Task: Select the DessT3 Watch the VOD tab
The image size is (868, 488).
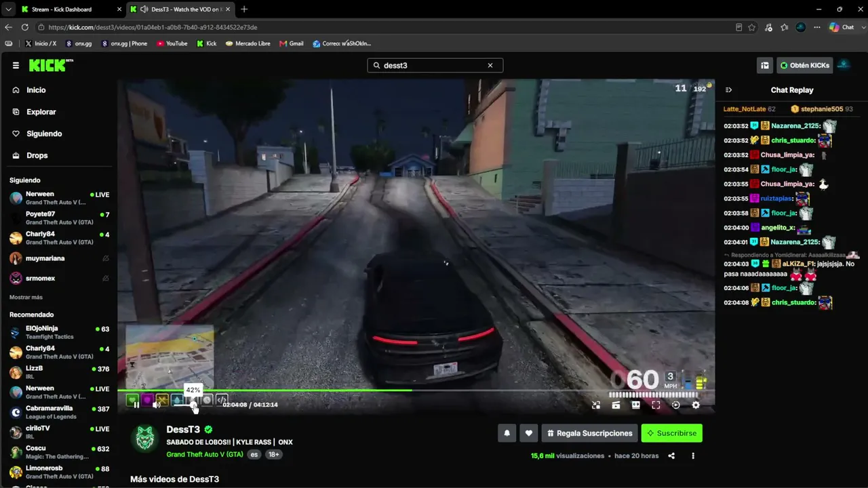Action: 179,9
